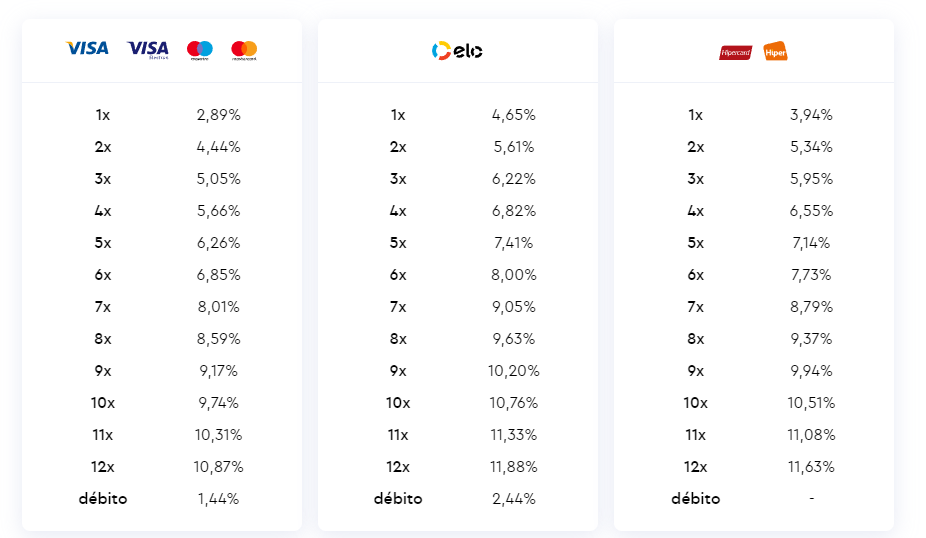Select the 6x row label in Visa table
This screenshot has height=538, width=926.
tap(103, 275)
